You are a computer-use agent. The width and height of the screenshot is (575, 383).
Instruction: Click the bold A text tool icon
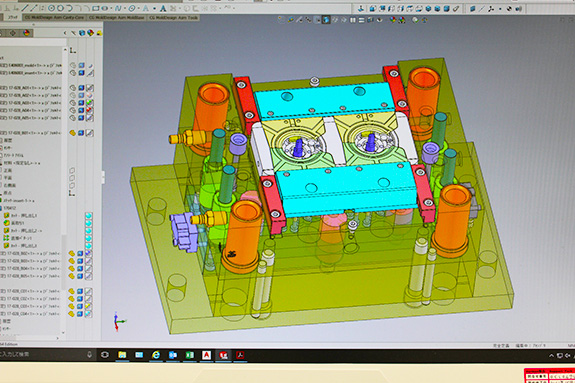pos(163,8)
